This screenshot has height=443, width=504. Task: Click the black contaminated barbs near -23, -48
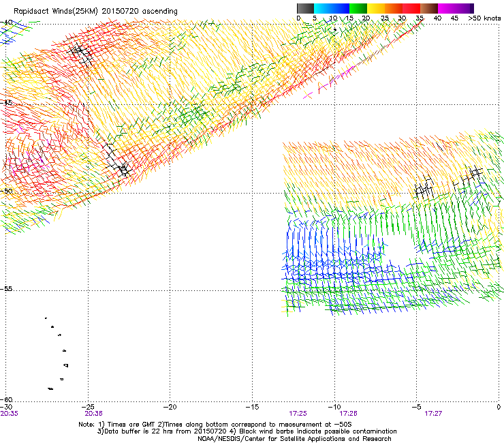(x=118, y=161)
